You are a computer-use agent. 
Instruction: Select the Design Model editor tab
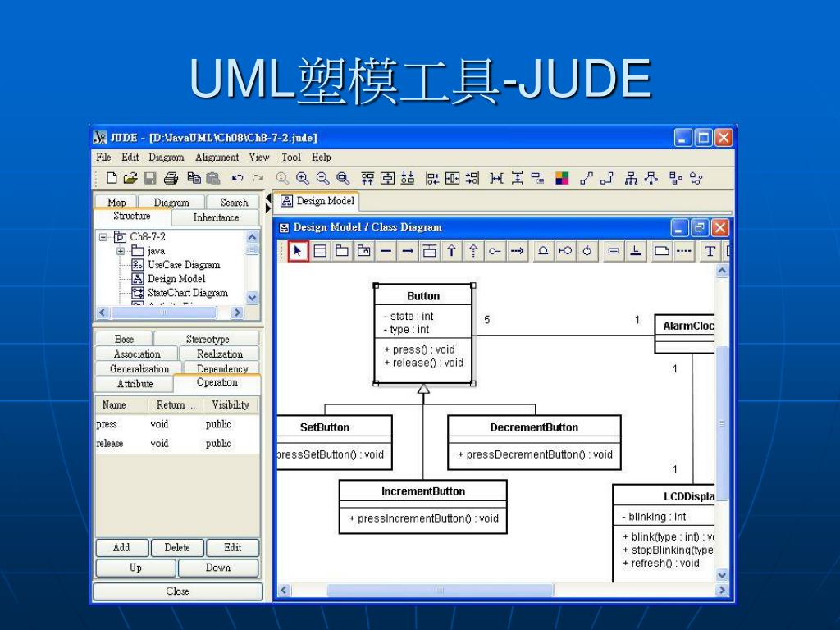coord(317,201)
